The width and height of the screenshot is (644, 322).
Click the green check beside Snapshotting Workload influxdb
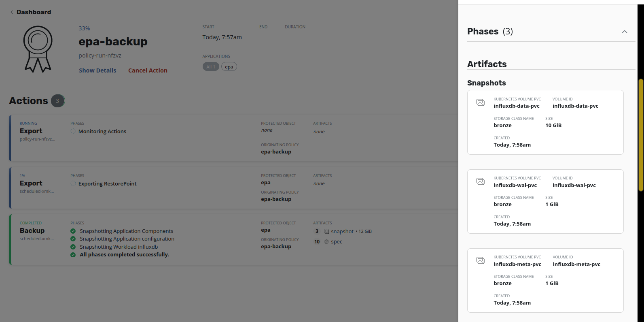pos(73,247)
